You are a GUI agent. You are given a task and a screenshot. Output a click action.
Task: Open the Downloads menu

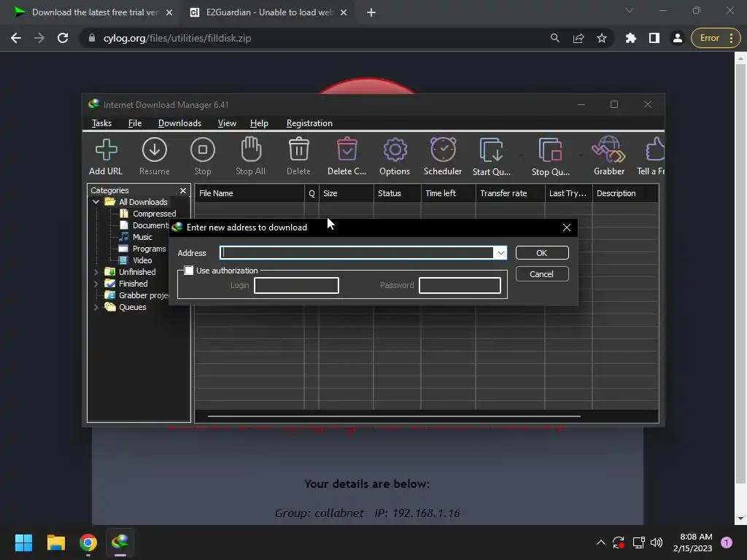coord(179,123)
